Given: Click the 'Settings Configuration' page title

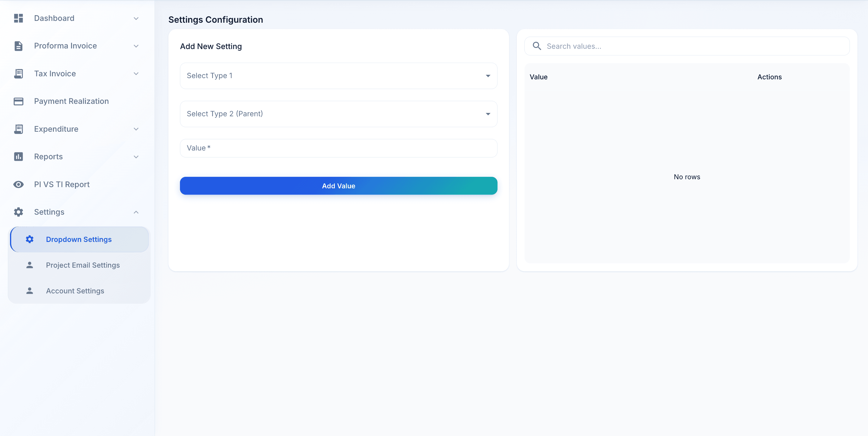Looking at the screenshot, I should (x=216, y=20).
